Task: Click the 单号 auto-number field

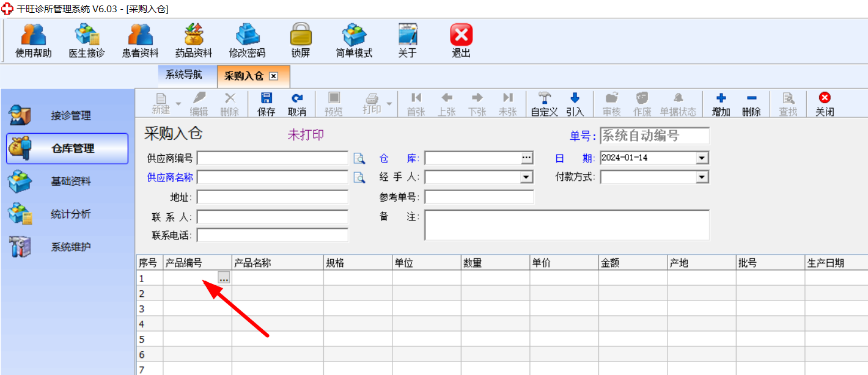Action: (x=655, y=136)
